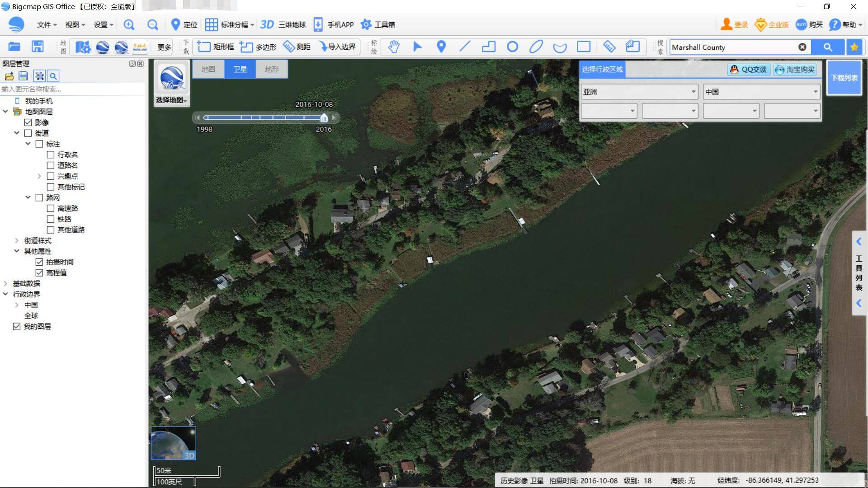Open the 视图 menu
The image size is (868, 488).
tap(75, 25)
